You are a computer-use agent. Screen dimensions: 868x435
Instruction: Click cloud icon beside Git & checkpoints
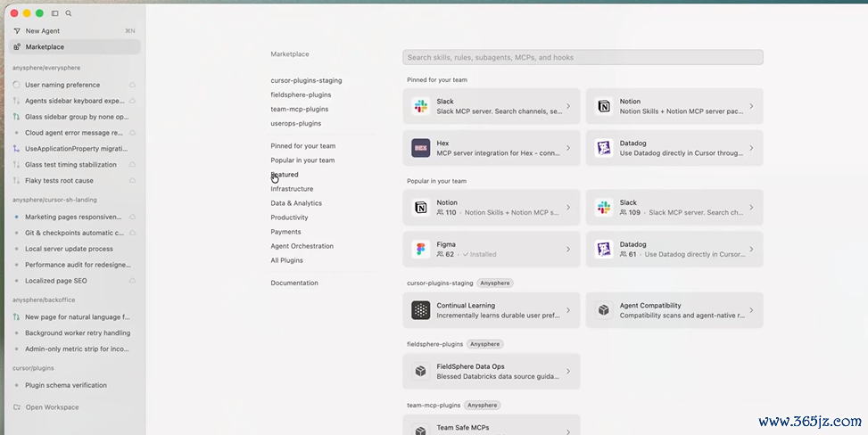click(x=132, y=233)
